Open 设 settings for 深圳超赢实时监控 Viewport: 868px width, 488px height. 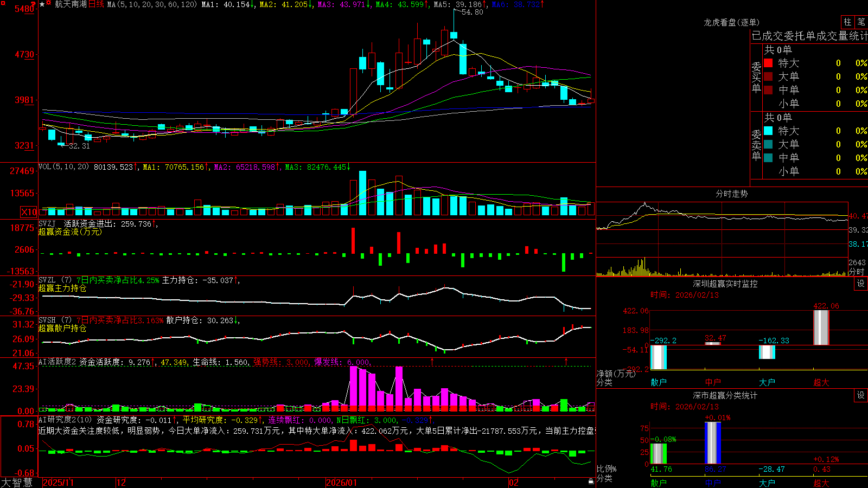click(x=861, y=284)
